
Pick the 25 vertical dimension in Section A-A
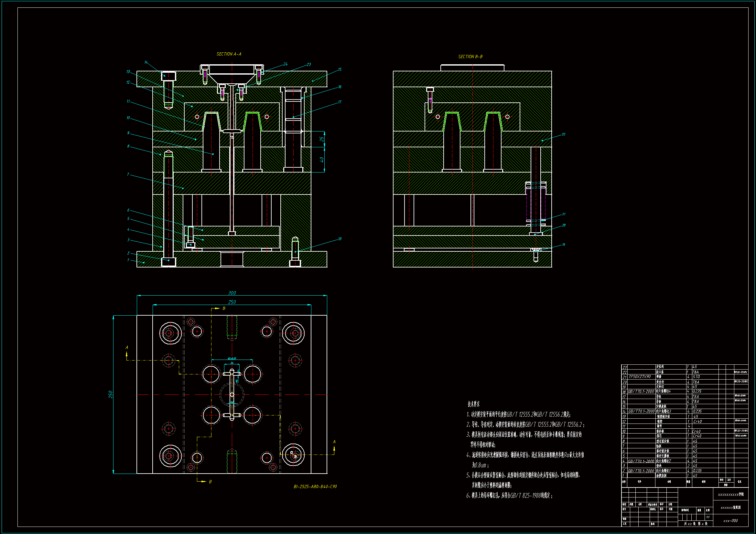[x=322, y=139]
